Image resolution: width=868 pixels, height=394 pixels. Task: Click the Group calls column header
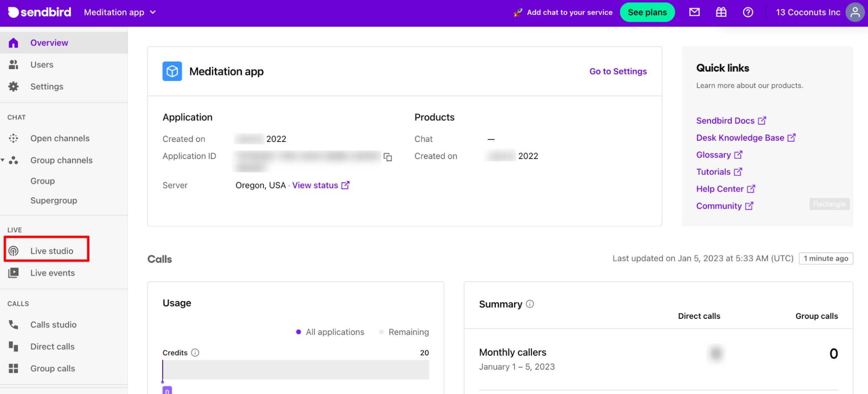[x=816, y=316]
